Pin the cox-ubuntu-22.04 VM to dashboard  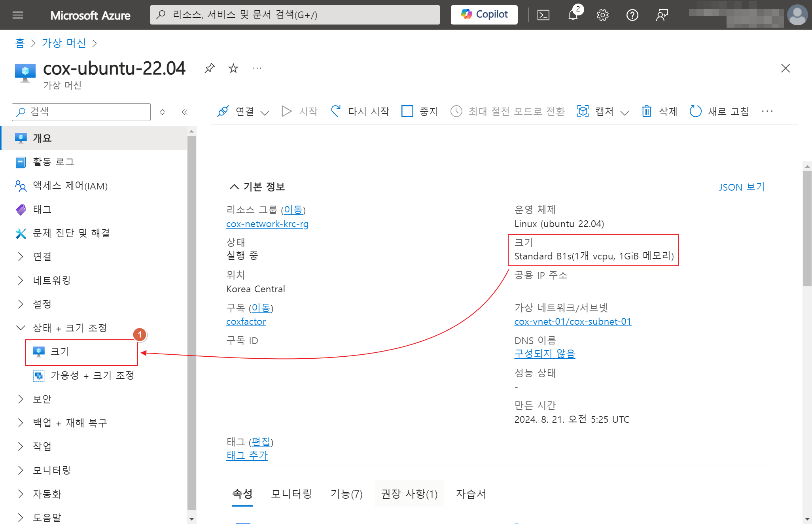pyautogui.click(x=209, y=68)
